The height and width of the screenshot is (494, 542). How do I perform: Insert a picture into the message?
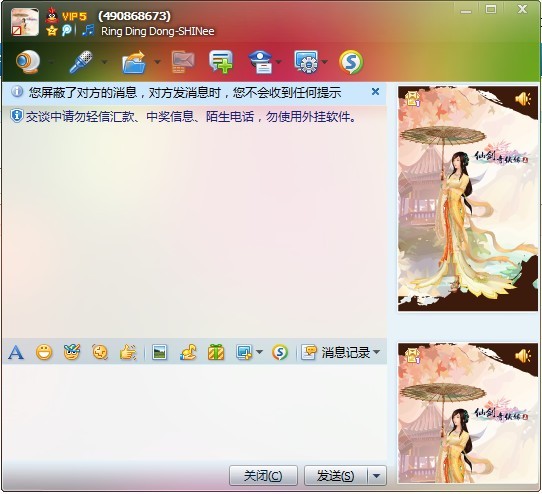point(159,353)
